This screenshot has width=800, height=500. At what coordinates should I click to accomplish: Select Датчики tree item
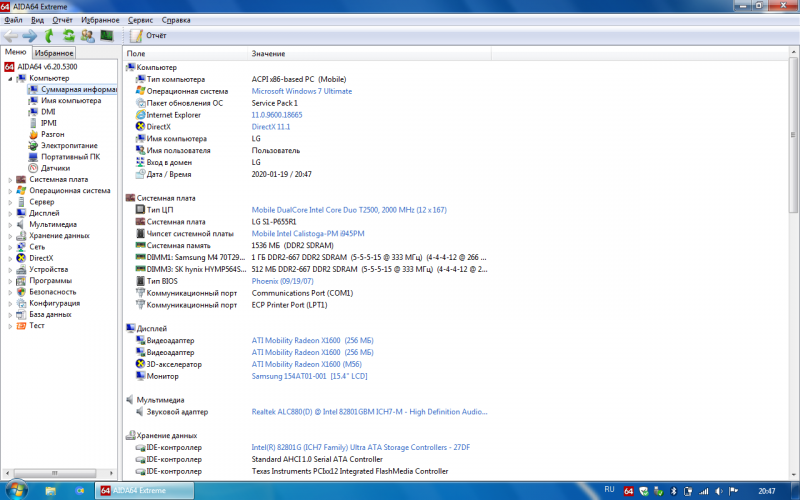coord(49,168)
